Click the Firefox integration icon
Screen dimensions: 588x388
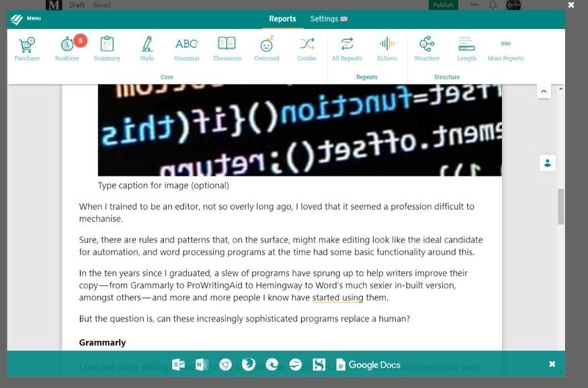click(x=249, y=365)
